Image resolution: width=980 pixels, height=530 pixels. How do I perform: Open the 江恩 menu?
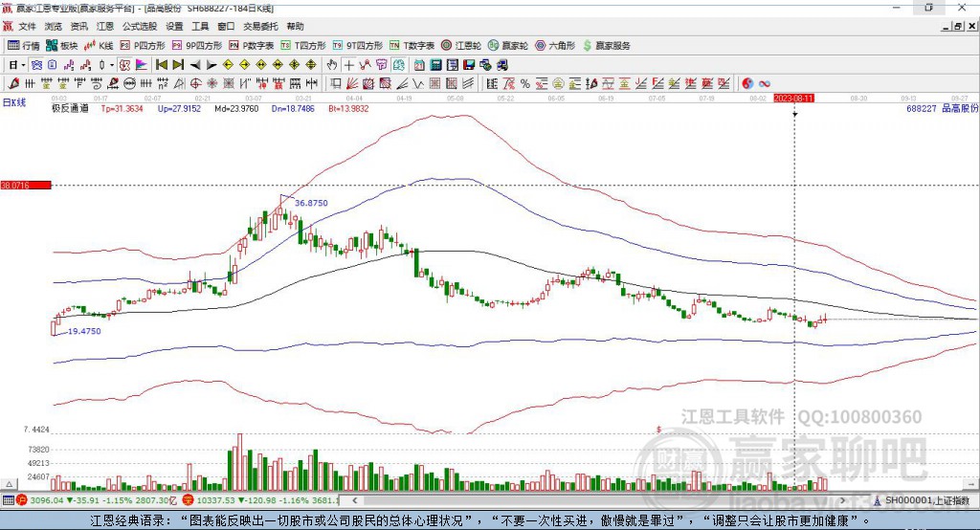pos(105,26)
